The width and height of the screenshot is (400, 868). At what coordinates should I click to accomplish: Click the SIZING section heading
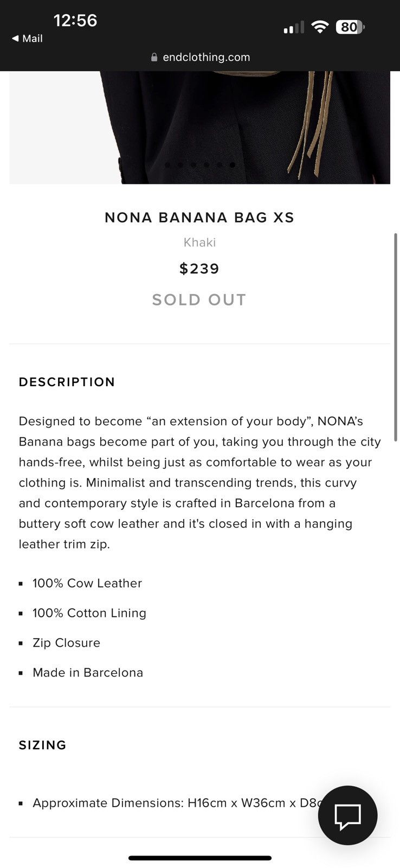pos(43,745)
